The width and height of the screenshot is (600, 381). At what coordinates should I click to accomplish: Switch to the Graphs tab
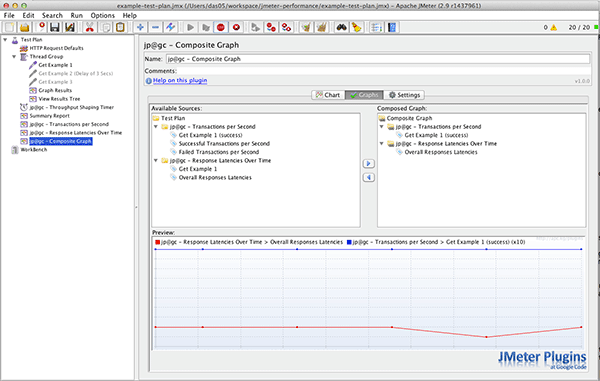[364, 95]
